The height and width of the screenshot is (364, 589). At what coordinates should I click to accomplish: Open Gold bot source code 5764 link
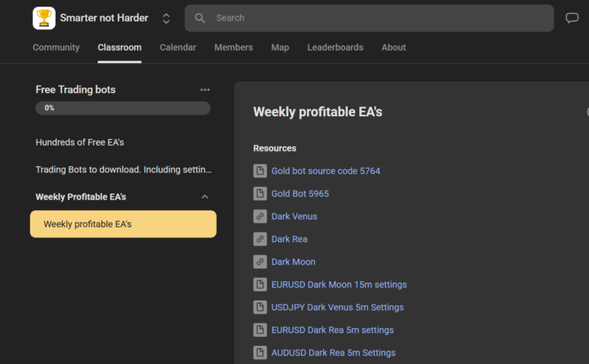tap(326, 171)
